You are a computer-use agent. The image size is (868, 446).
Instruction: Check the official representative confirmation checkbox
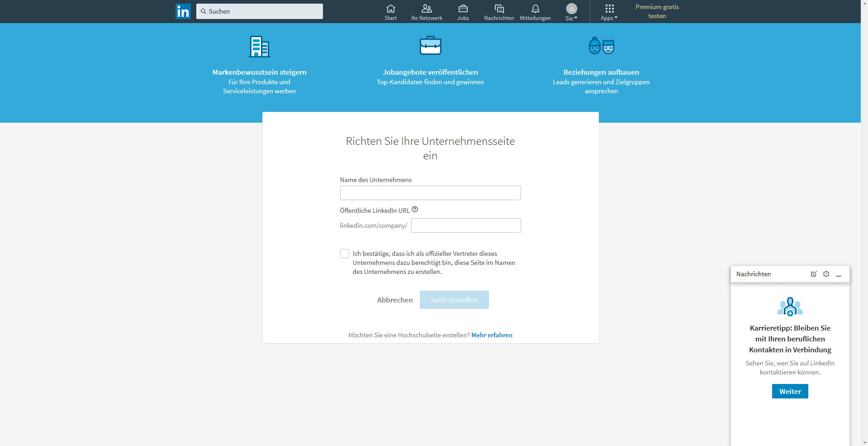tap(345, 254)
